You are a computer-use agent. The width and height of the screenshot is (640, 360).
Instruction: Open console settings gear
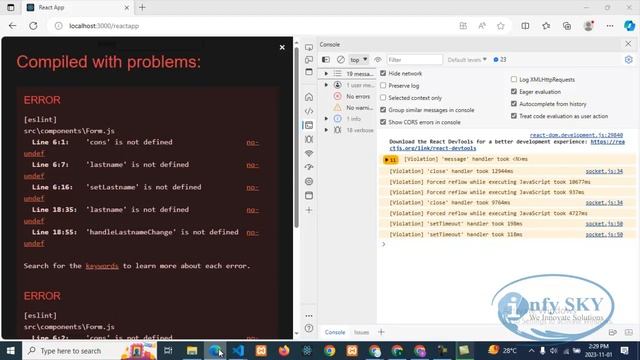[x=629, y=60]
